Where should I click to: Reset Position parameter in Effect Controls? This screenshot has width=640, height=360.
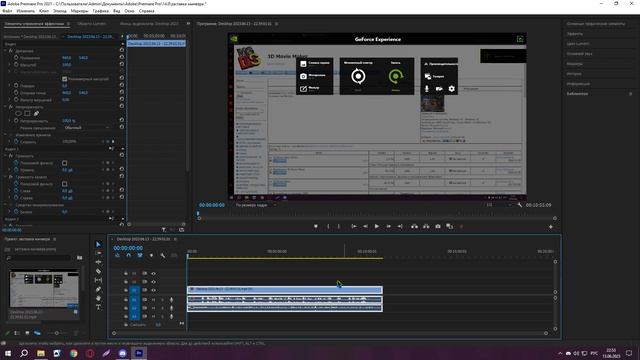(x=122, y=58)
